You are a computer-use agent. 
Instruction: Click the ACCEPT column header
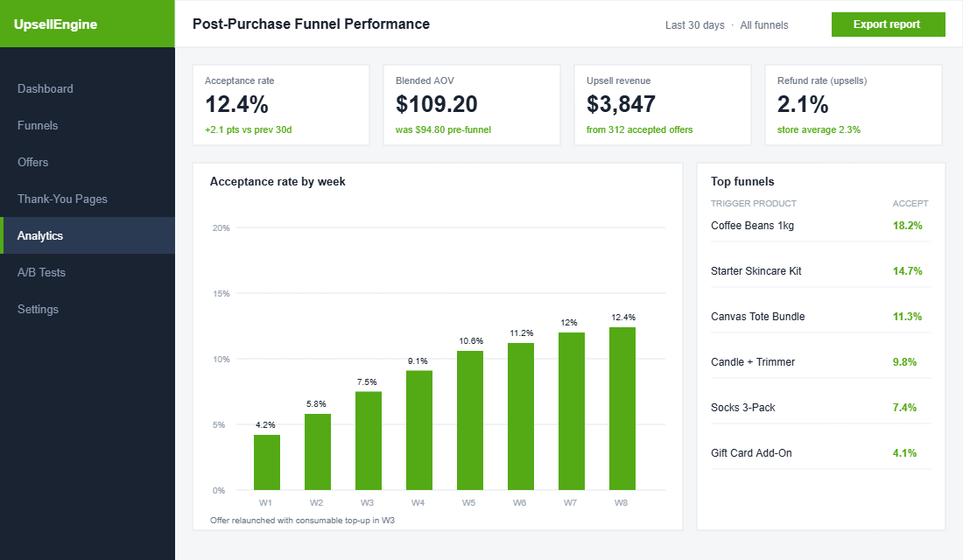coord(910,203)
